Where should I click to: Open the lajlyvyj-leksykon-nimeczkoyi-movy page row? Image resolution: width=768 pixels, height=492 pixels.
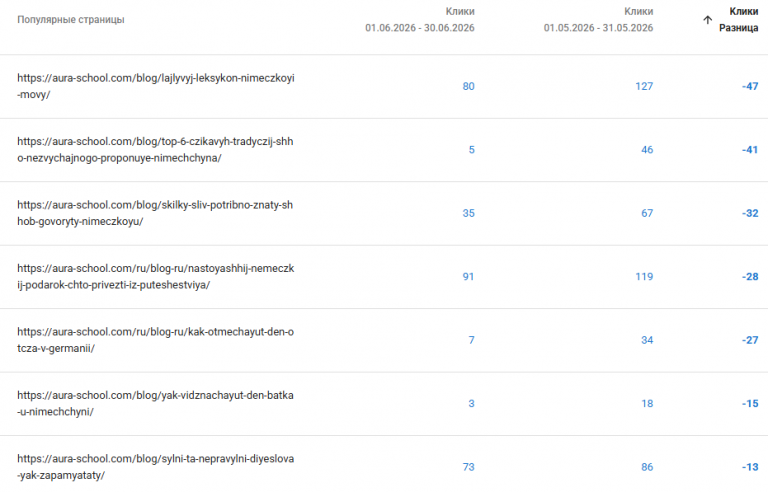tap(384, 86)
